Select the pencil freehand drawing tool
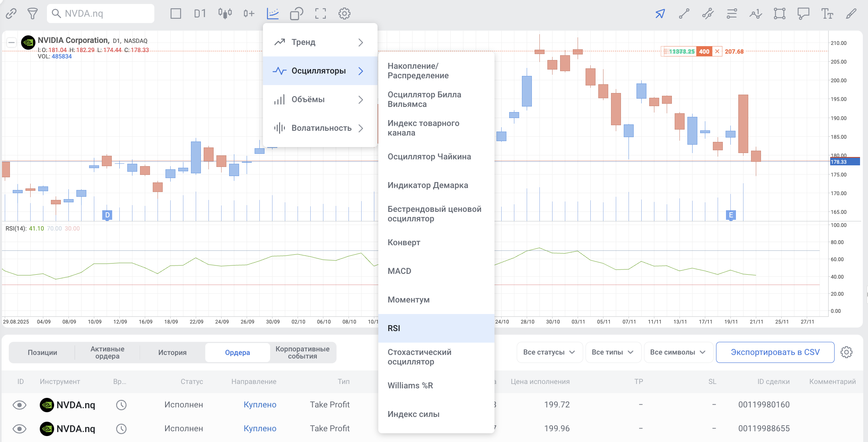 tap(851, 14)
